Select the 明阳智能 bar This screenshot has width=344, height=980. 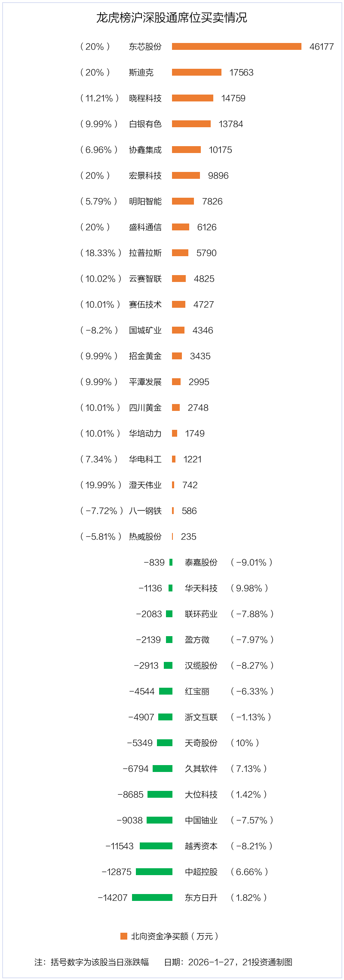pyautogui.click(x=183, y=201)
